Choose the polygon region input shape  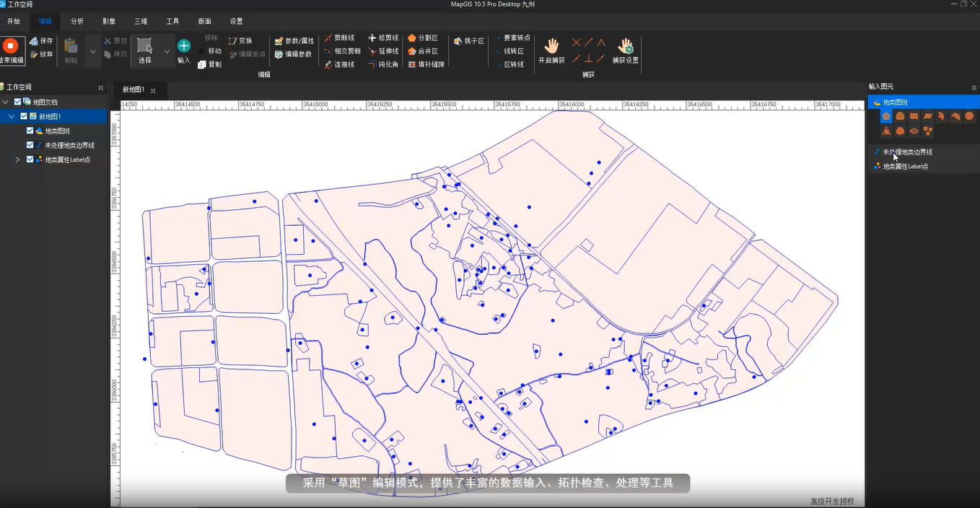[886, 116]
